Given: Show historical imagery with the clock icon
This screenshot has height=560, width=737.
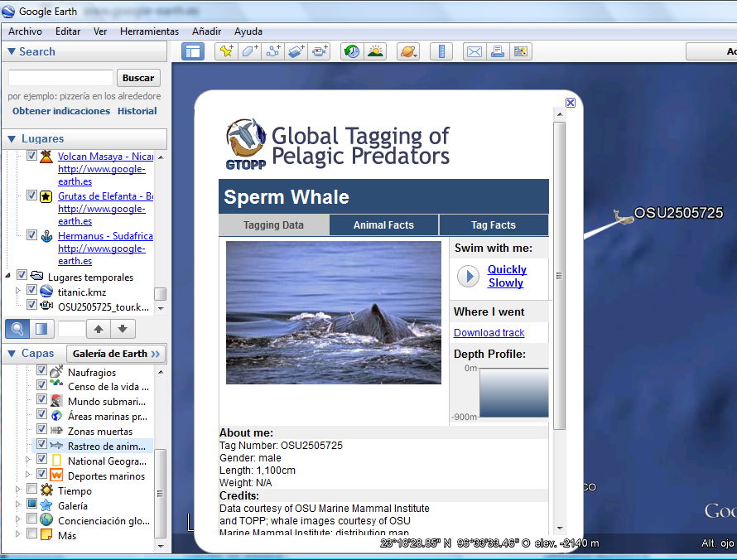Looking at the screenshot, I should 352,51.
